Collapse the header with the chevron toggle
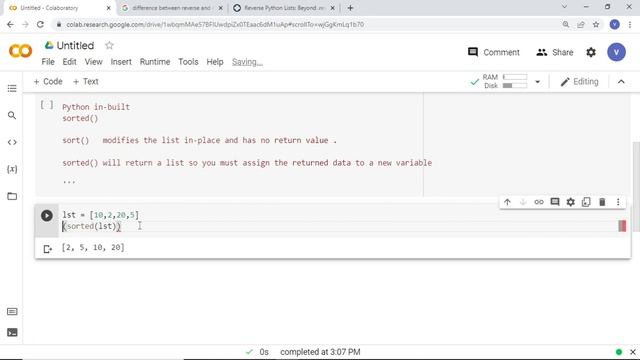Viewport: 640px width, 360px height. coord(621,82)
